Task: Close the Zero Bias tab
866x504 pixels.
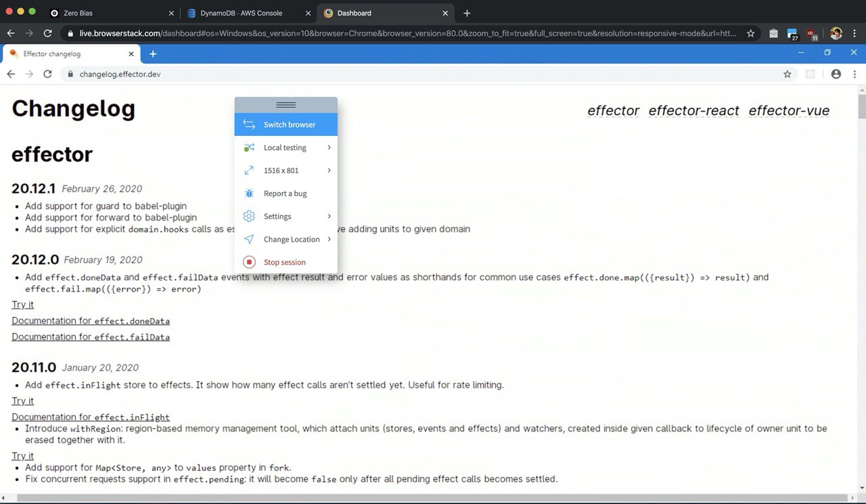Action: click(x=170, y=13)
